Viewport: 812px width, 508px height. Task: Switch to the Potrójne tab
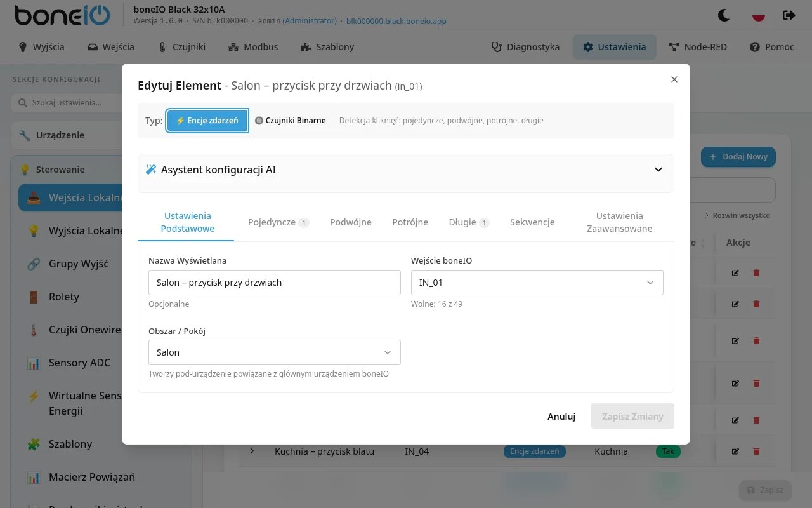410,222
